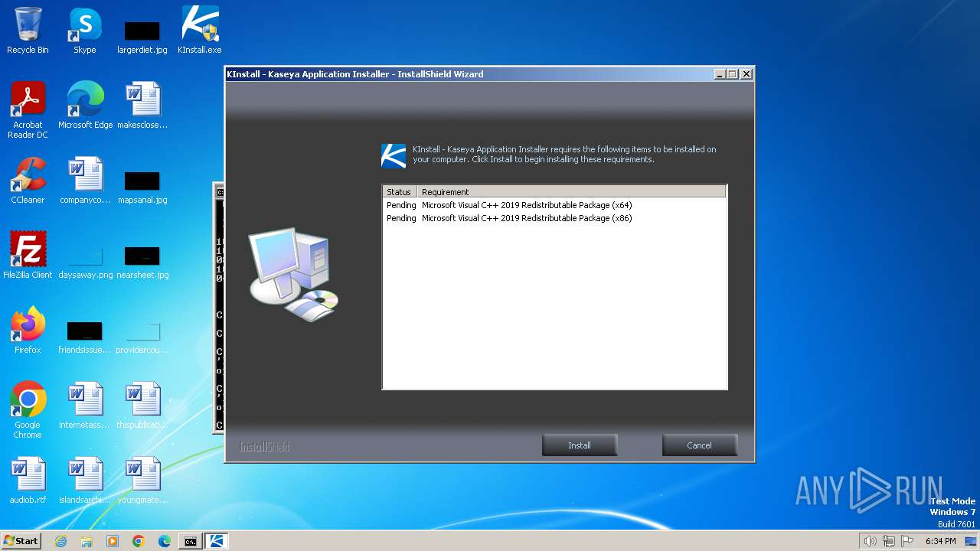Select the youngmate document icon
The height and width of the screenshot is (551, 980).
(x=142, y=481)
